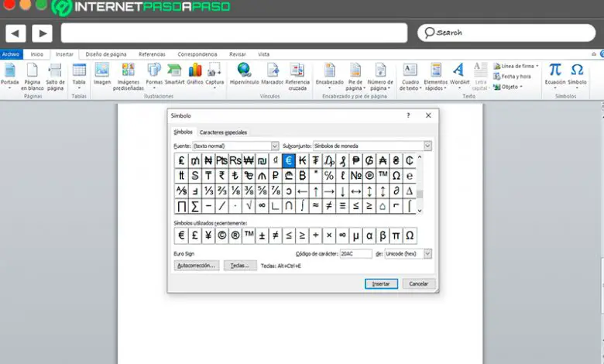Switch to the Revisar tab
Viewport: 604px width, 364px height.
pyautogui.click(x=237, y=54)
